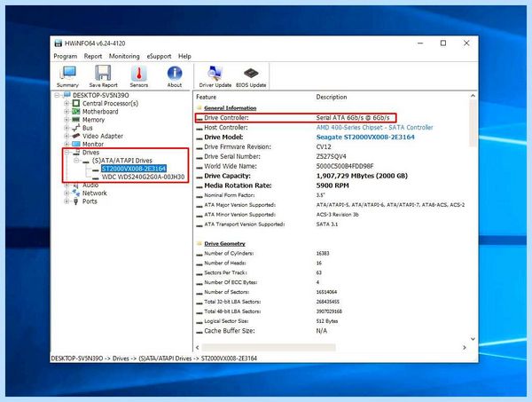Expand the Motherboard node

coord(66,111)
